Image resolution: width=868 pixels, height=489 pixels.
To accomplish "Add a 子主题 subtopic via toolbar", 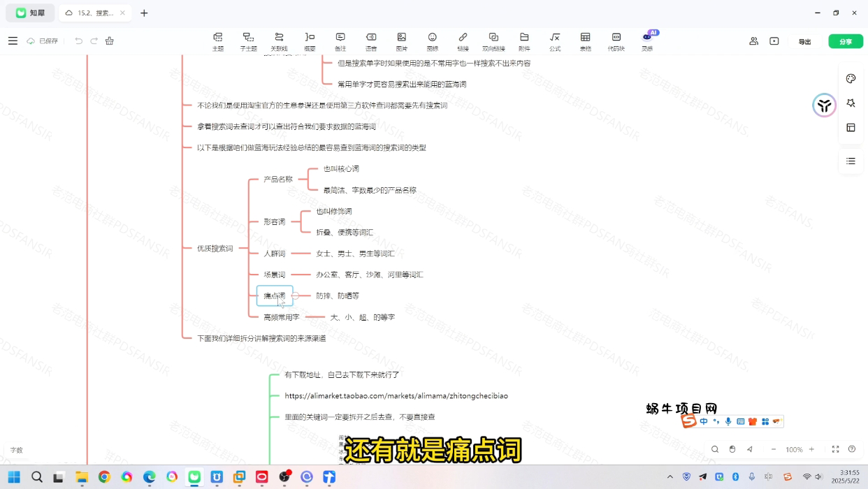I will point(248,41).
